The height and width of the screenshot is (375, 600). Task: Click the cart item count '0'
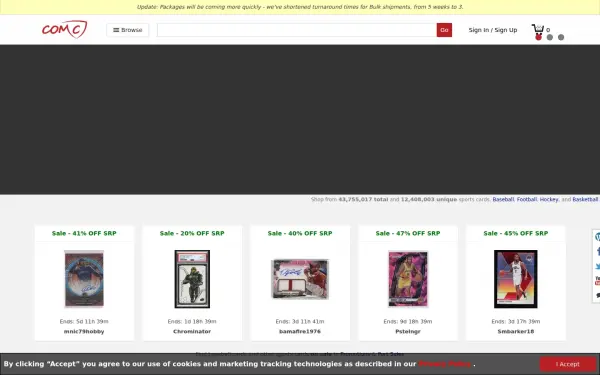tap(548, 30)
